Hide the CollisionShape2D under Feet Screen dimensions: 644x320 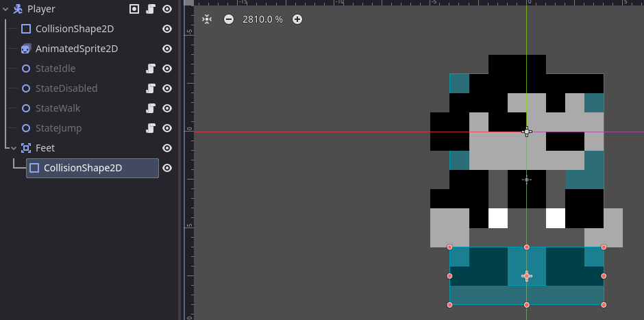167,168
